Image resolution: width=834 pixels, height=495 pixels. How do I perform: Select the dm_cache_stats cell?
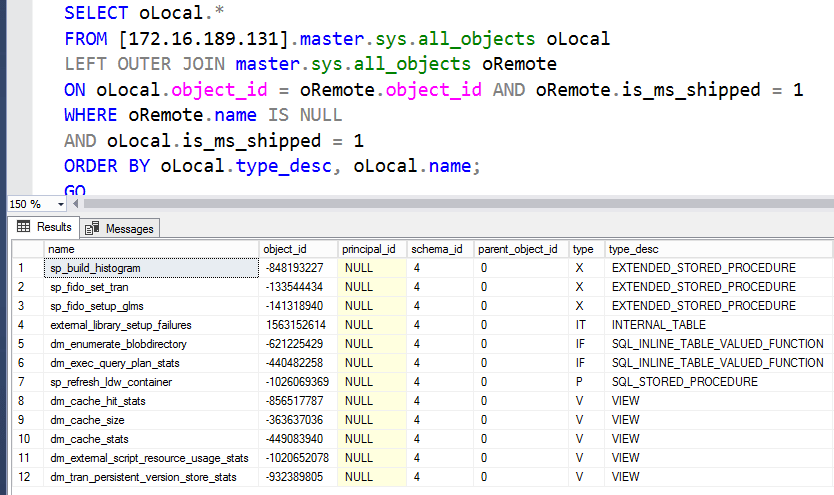click(x=151, y=439)
